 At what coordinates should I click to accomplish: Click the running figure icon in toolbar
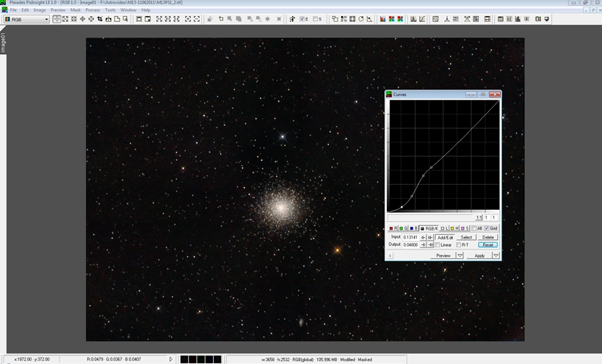(292, 19)
